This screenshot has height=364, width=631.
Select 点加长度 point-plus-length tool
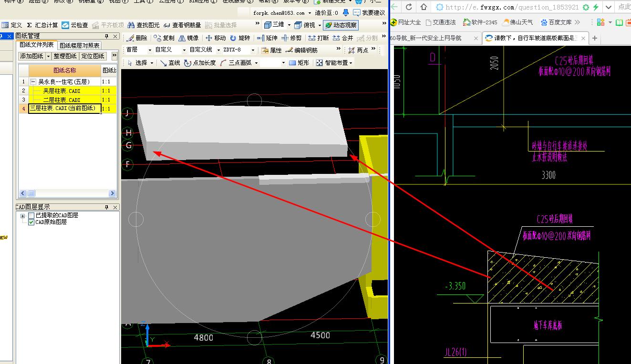200,63
